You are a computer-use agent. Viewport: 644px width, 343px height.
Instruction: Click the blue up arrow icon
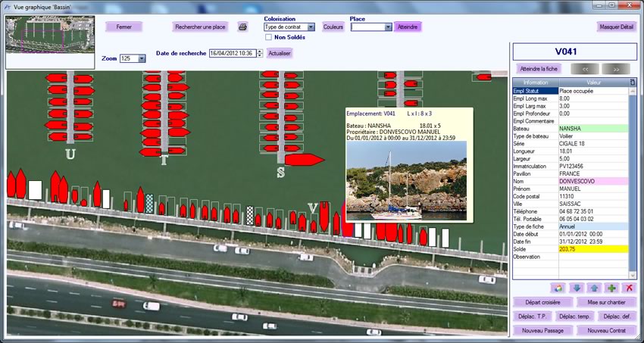coord(594,288)
